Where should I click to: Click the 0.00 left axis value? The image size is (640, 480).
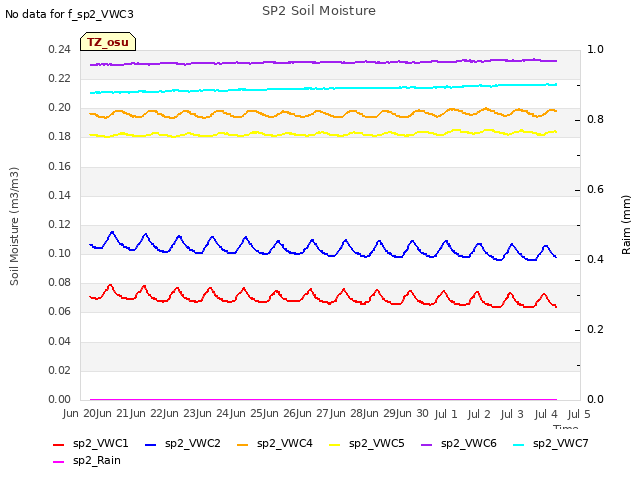pyautogui.click(x=60, y=399)
